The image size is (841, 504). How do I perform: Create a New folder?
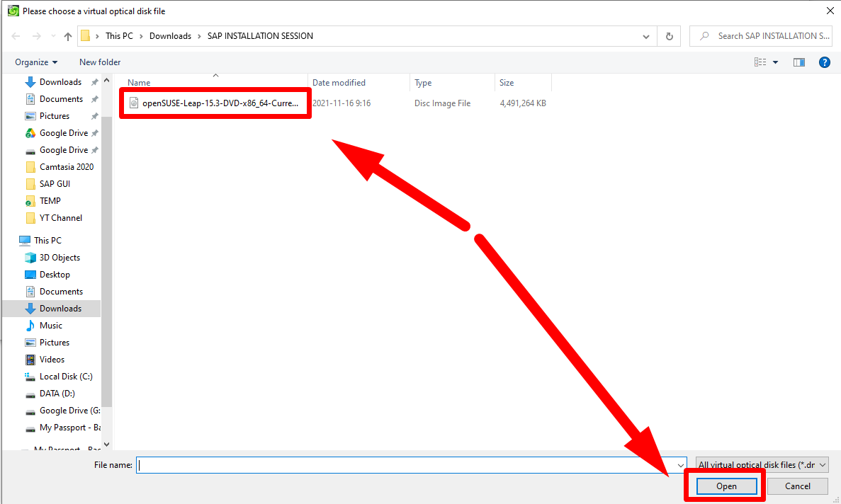click(x=100, y=62)
